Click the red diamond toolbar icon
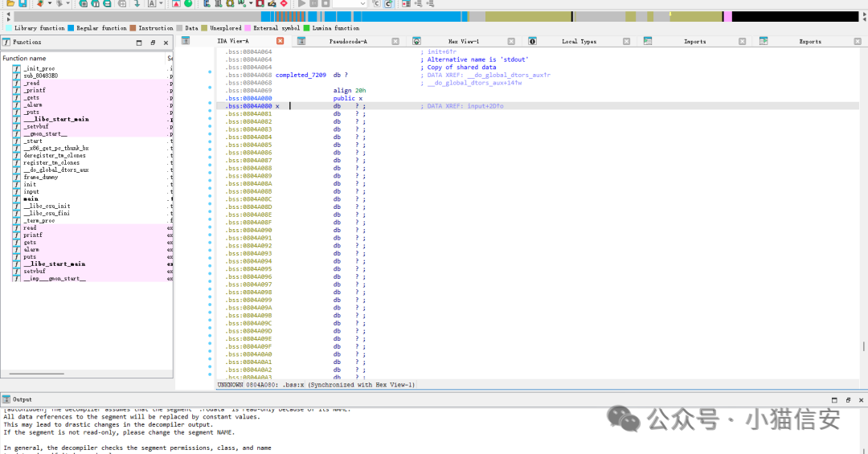 coord(284,3)
